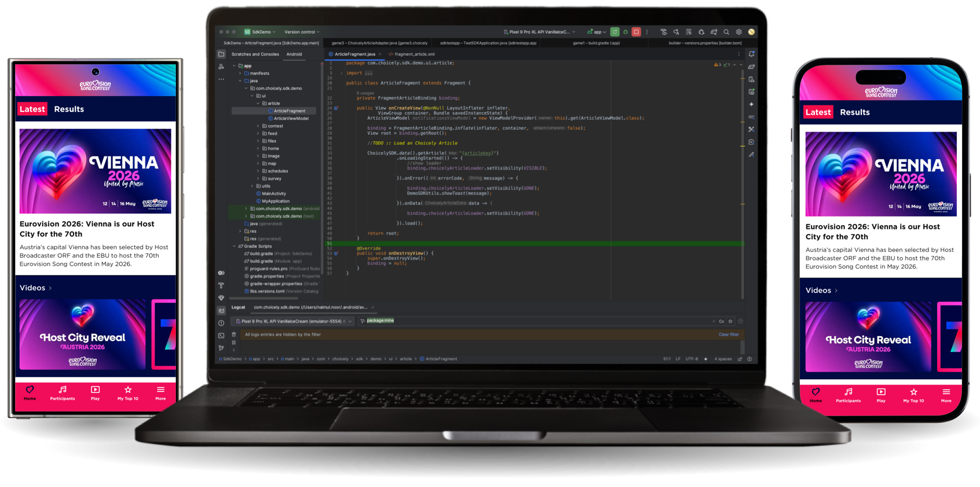
Task: Click 4 spaces indent in status bar
Action: 723,359
